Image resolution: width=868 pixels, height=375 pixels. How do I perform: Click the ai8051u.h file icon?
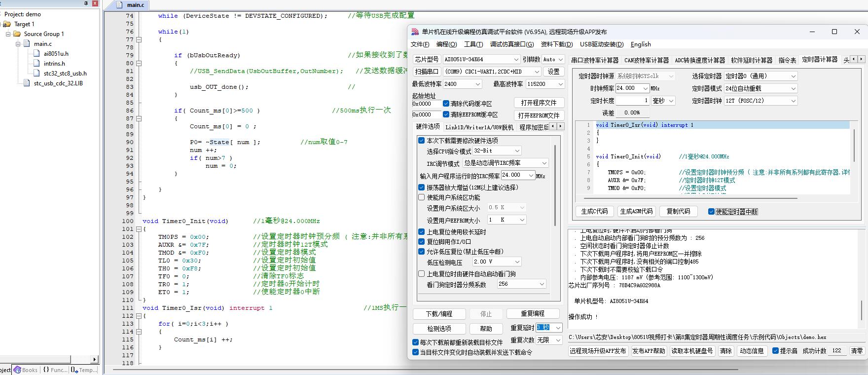point(36,54)
